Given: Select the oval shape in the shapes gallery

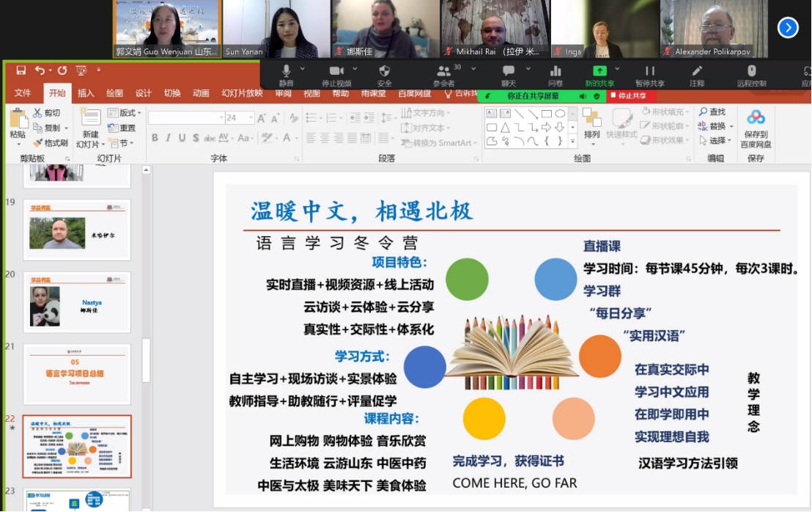Looking at the screenshot, I should point(560,114).
